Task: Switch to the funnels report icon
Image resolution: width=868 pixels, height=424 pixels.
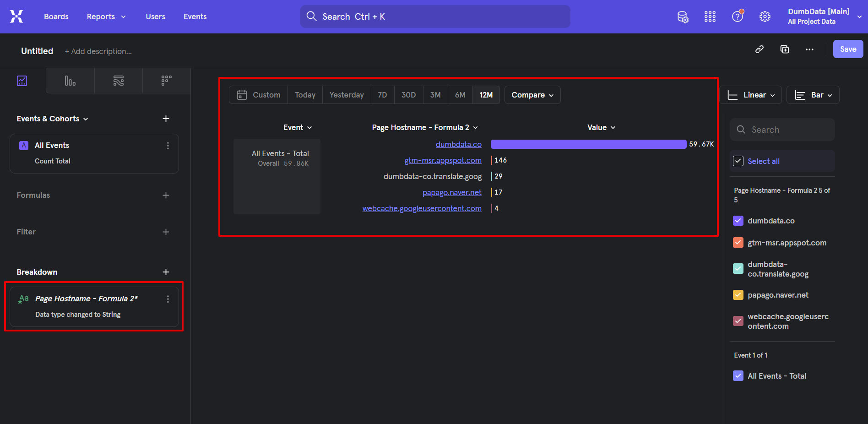Action: pyautogui.click(x=70, y=81)
